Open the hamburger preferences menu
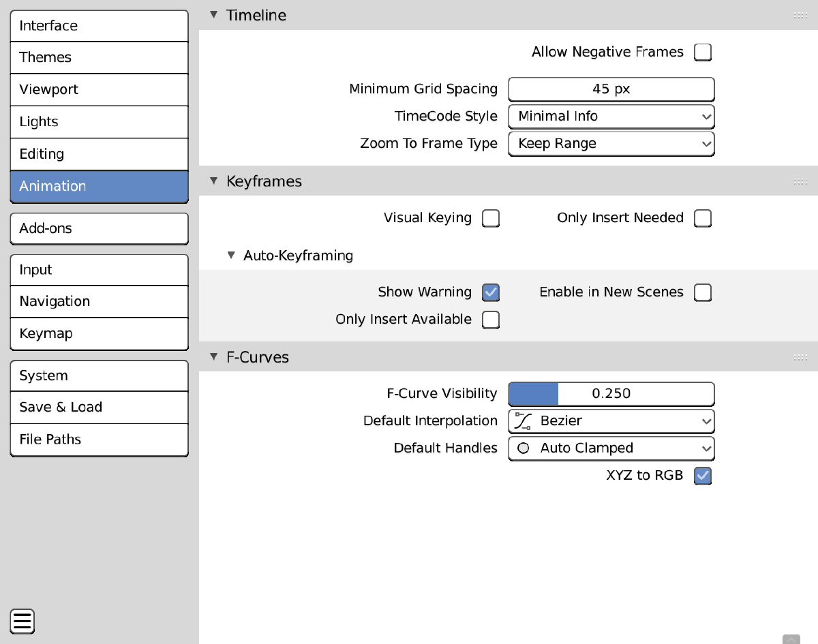 coord(22,622)
